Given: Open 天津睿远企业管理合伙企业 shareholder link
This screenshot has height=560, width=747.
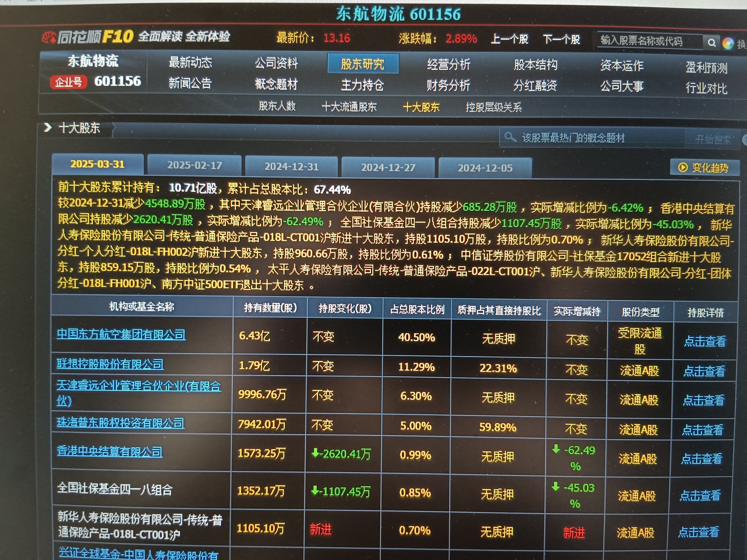Looking at the screenshot, I should pos(139,393).
